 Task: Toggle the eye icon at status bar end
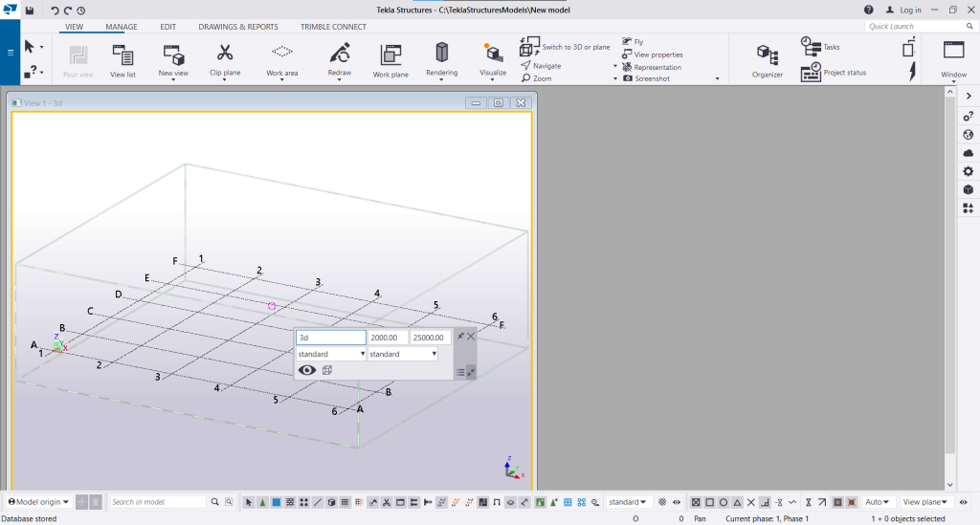coord(963,502)
